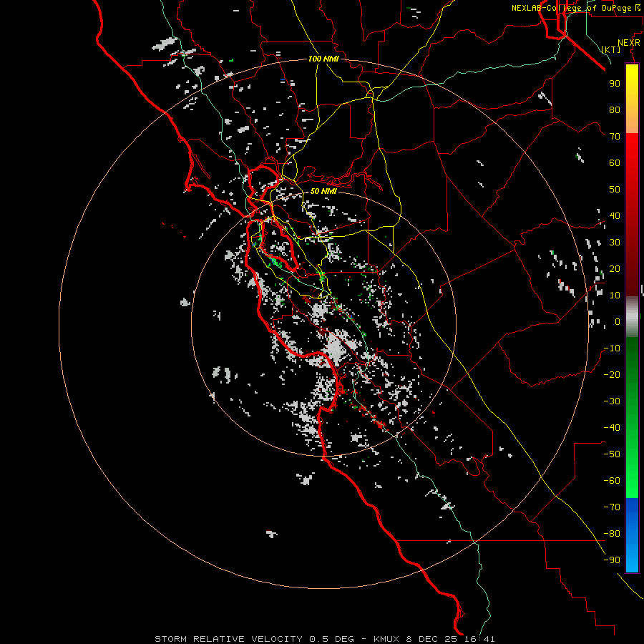
Task: Click the NEXR label near the legend
Action: pyautogui.click(x=629, y=43)
